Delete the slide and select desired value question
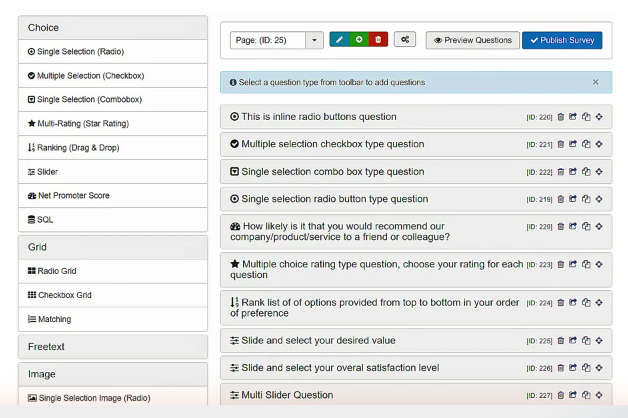 (561, 341)
